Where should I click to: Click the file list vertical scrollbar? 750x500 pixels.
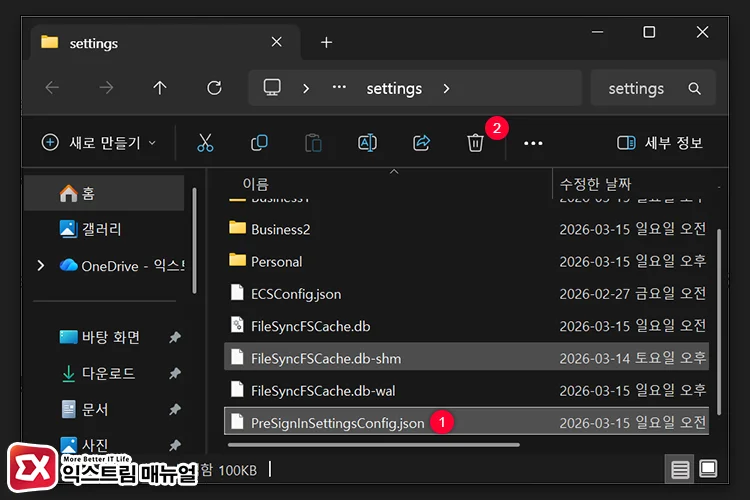[719, 322]
